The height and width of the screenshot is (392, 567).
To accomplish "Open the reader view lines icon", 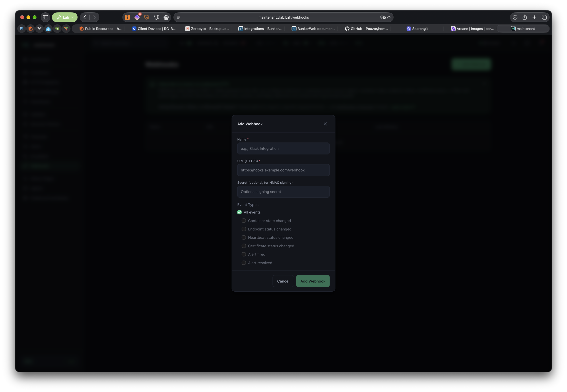I will click(179, 17).
